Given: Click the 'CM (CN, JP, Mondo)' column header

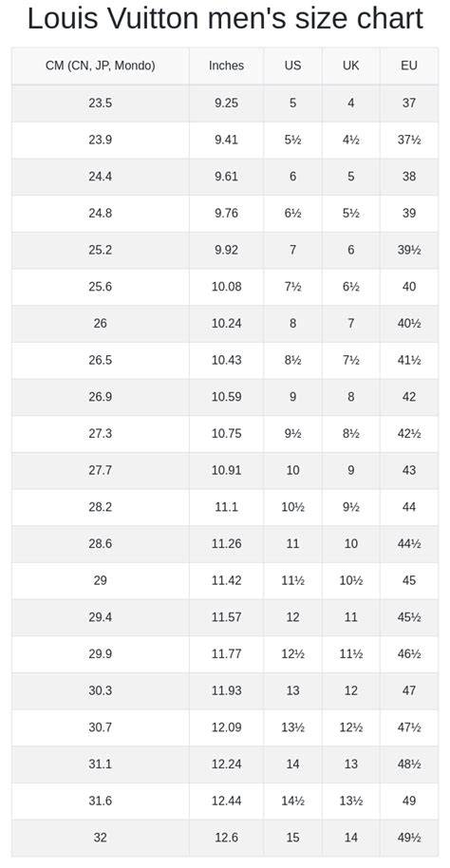Looking at the screenshot, I should [x=101, y=66].
